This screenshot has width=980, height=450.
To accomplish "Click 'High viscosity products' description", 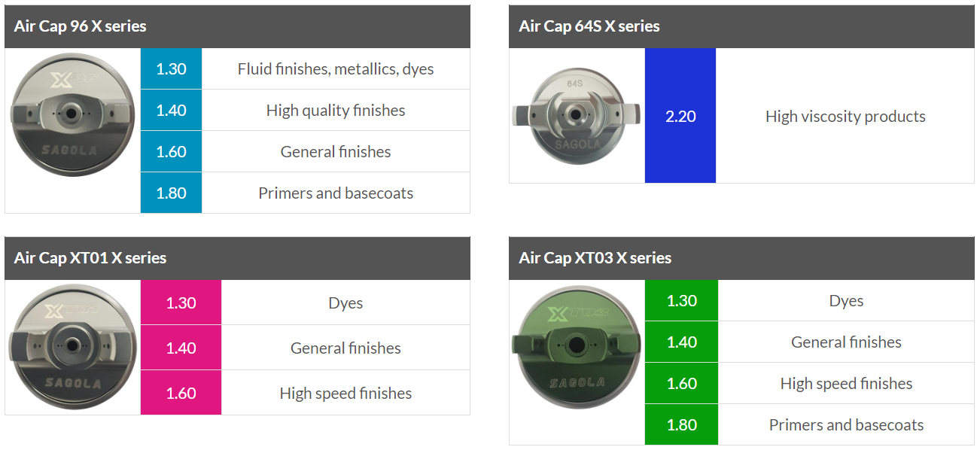I will pos(845,116).
